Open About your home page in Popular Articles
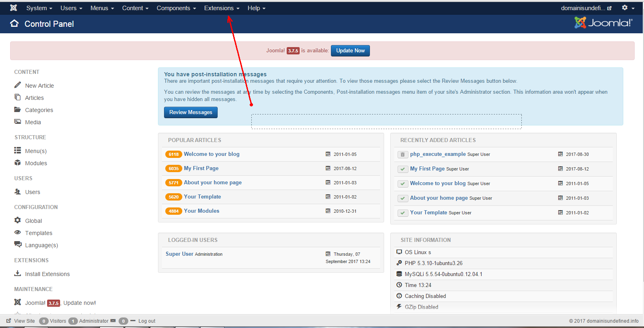Image resolution: width=644 pixels, height=328 pixels. pyautogui.click(x=213, y=182)
